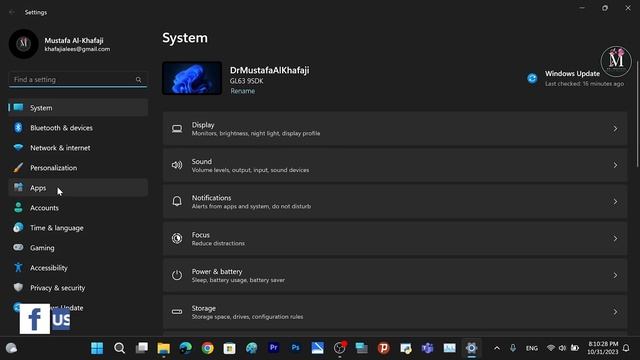The image size is (640, 360).
Task: Click the desktop wallpaper thumbnail
Action: [x=192, y=78]
